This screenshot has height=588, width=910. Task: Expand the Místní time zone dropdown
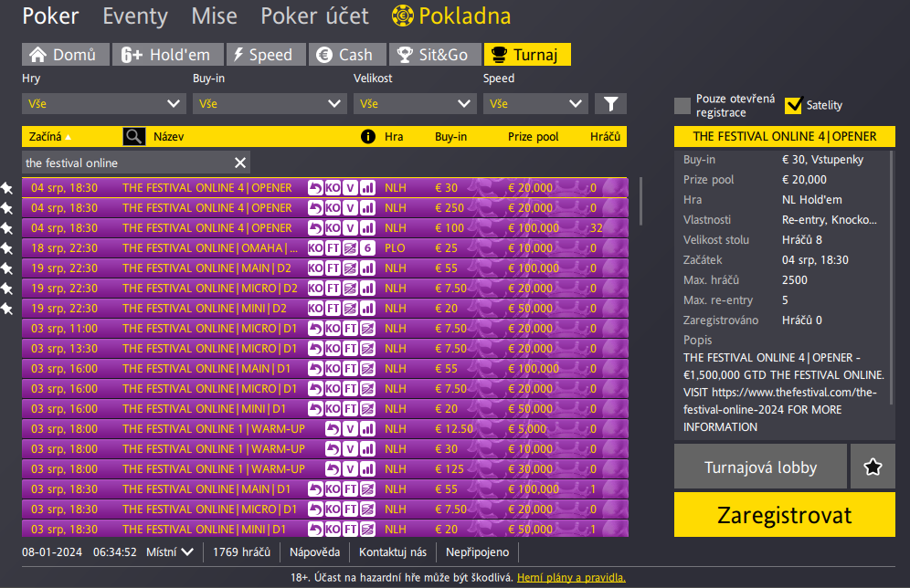(169, 552)
